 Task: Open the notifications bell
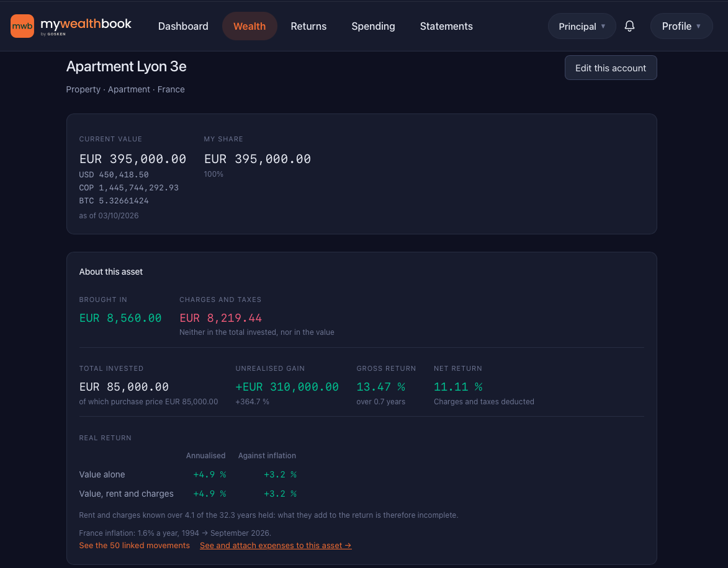tap(629, 26)
